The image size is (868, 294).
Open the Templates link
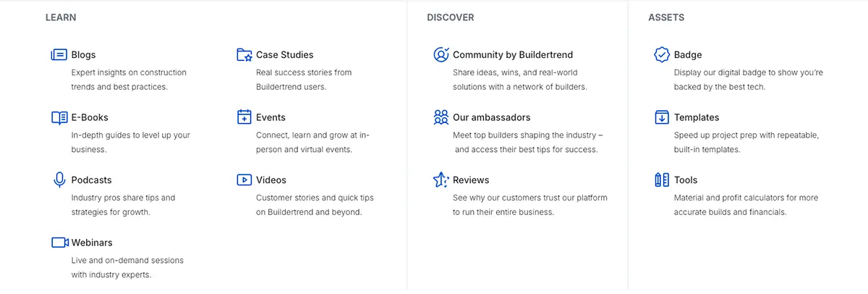click(x=696, y=117)
